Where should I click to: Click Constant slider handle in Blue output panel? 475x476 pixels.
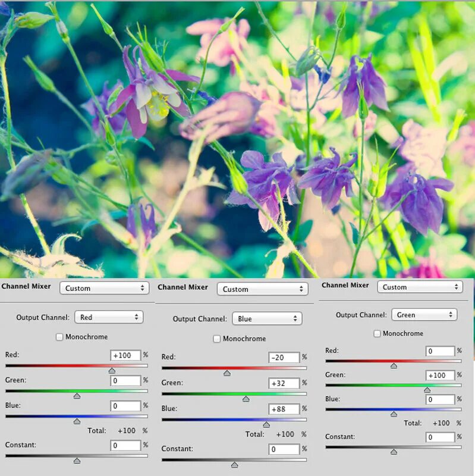[x=234, y=465]
